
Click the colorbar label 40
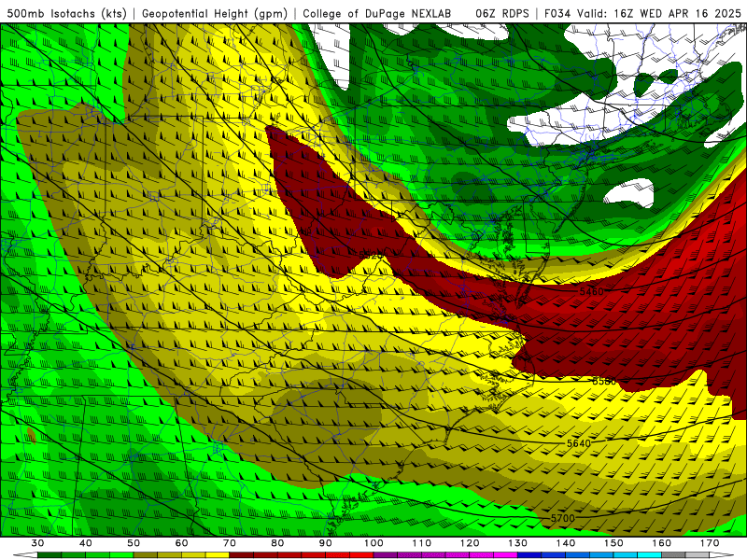tap(86, 543)
